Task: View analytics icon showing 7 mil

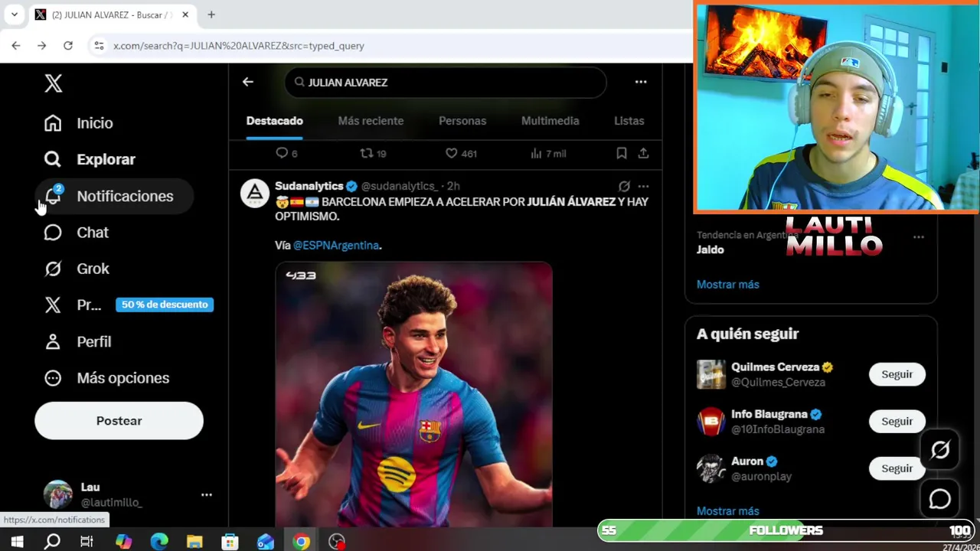Action: click(x=547, y=154)
